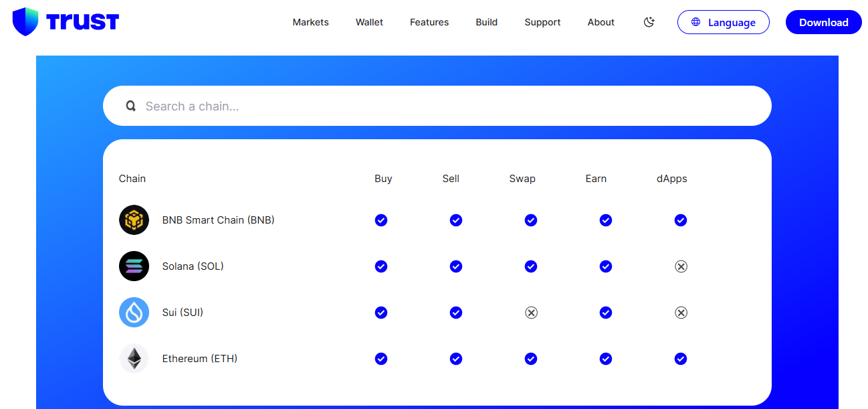The image size is (868, 409).
Task: Open the Language selector
Action: pos(723,22)
